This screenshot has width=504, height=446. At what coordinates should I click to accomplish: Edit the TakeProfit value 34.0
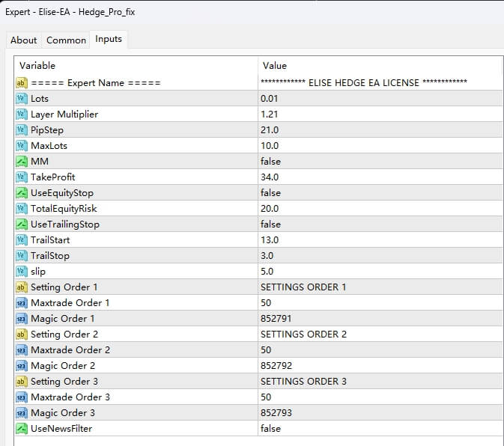coord(380,177)
